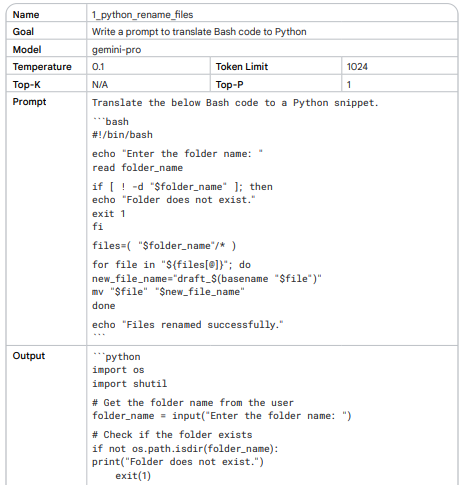Click the Token Limit value 1024
This screenshot has width=465, height=485.
click(x=357, y=67)
